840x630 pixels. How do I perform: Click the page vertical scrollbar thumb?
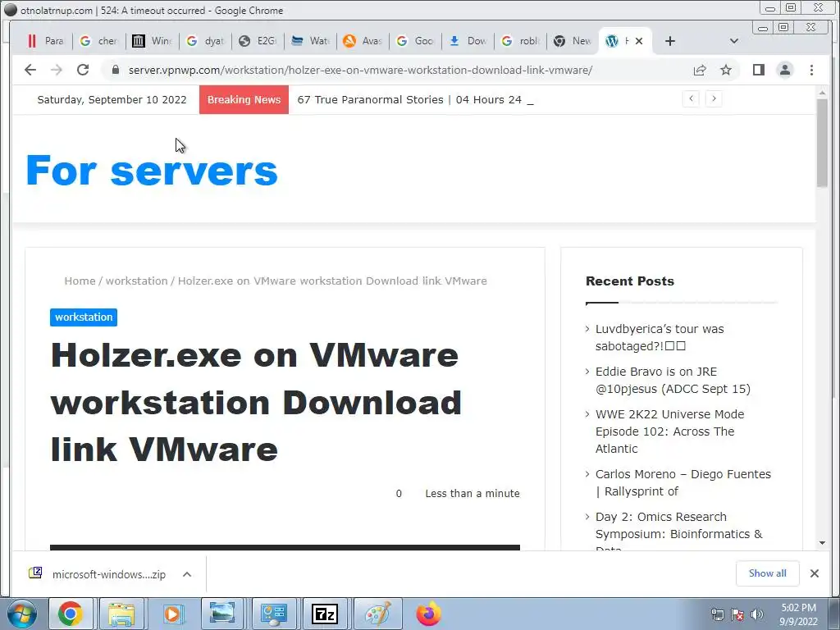click(x=822, y=143)
